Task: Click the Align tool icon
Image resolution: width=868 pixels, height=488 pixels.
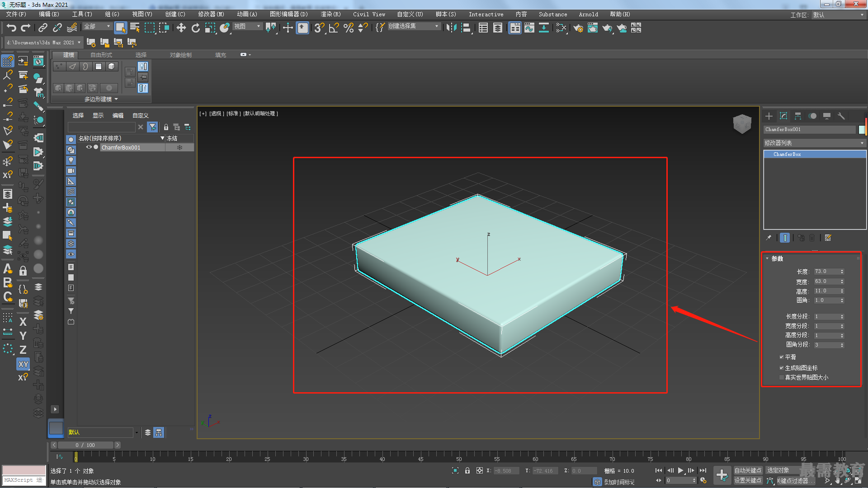Action: [x=466, y=28]
